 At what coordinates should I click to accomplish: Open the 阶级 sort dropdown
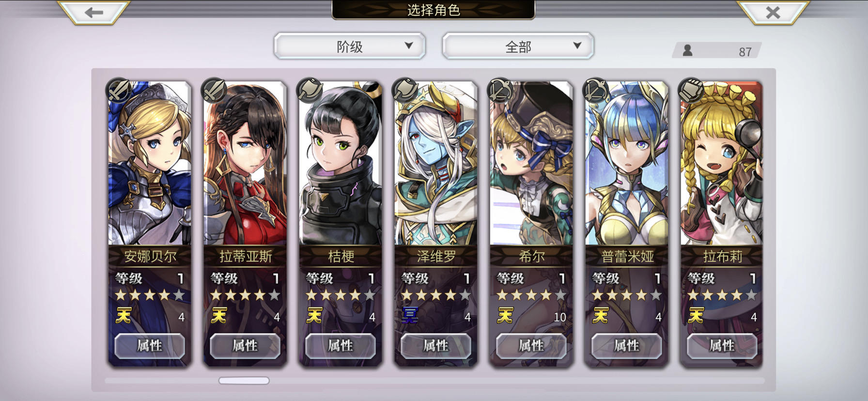[350, 46]
